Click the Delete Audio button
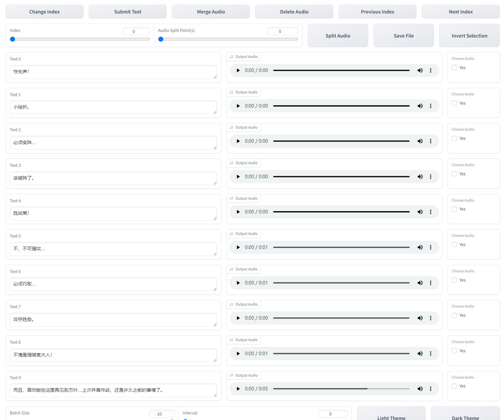 pyautogui.click(x=294, y=12)
